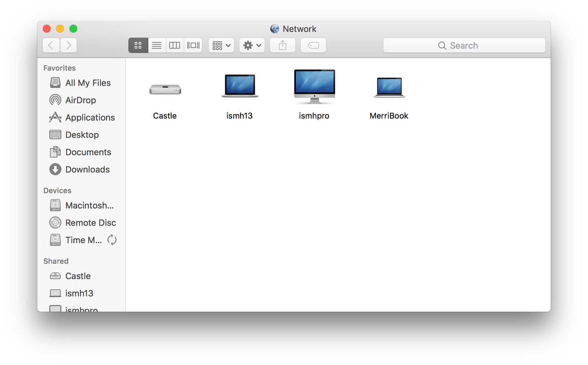Click the Edit Tags button

313,45
